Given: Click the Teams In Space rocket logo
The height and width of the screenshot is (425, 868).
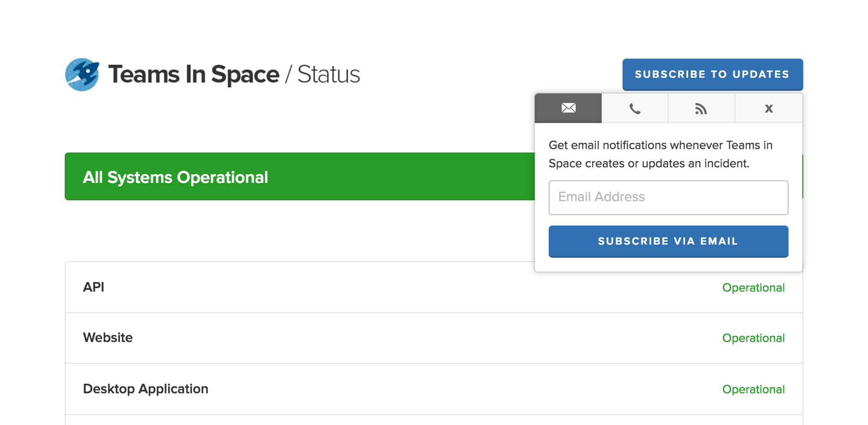Looking at the screenshot, I should click(x=82, y=75).
